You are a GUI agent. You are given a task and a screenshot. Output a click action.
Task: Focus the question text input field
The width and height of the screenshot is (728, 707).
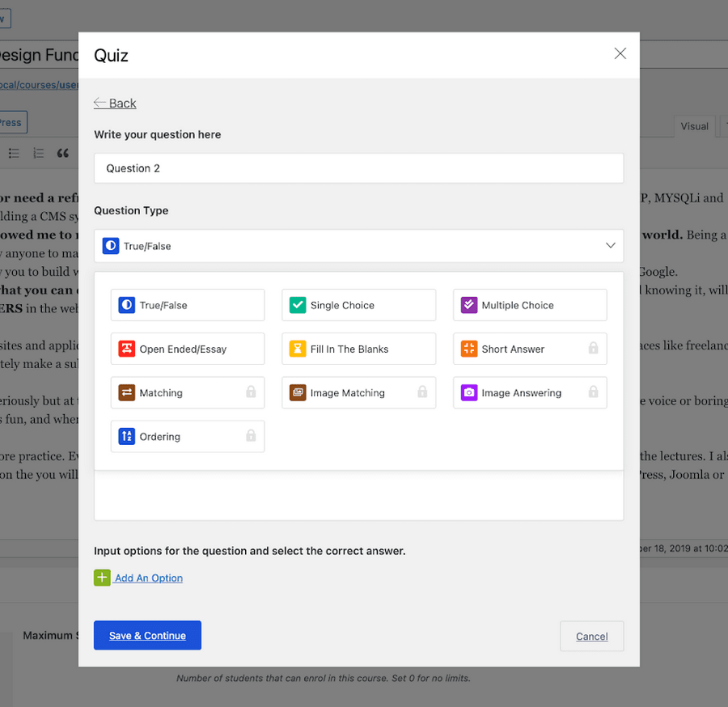pyautogui.click(x=358, y=168)
